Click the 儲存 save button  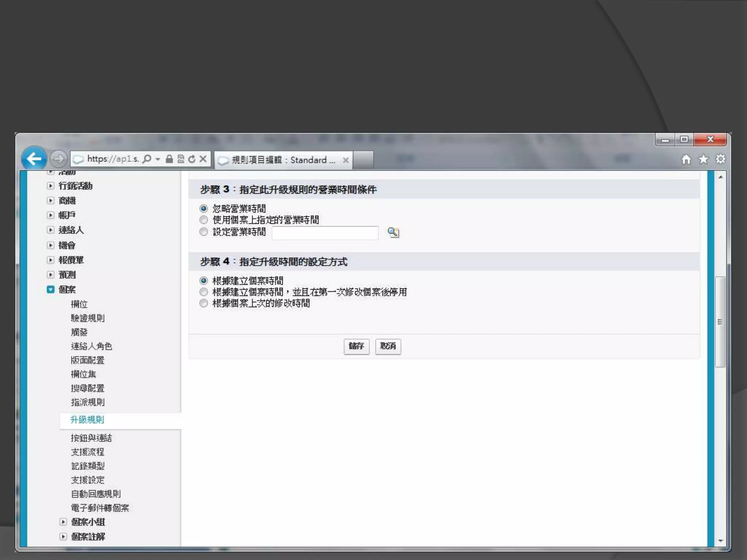tap(356, 346)
